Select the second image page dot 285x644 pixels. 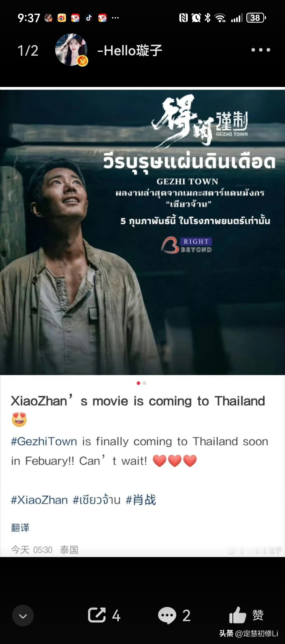144,383
